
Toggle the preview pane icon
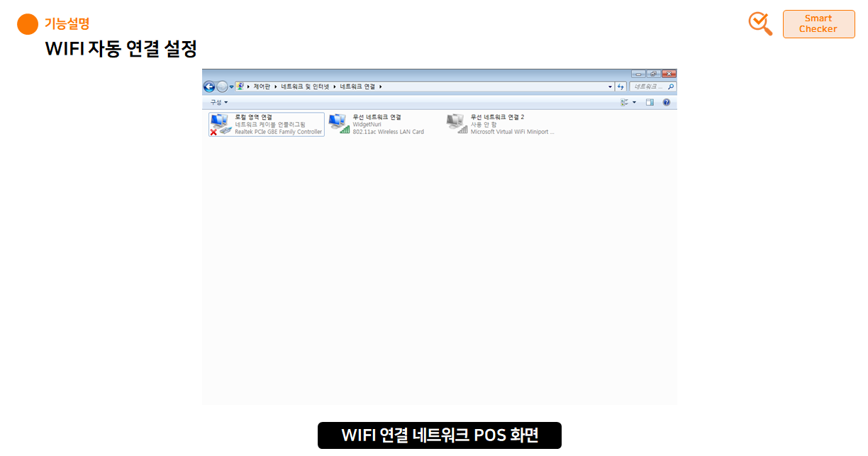650,101
